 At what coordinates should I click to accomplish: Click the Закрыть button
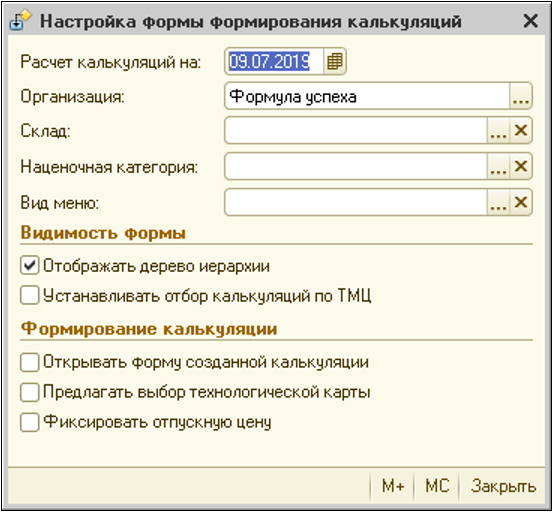click(x=503, y=486)
